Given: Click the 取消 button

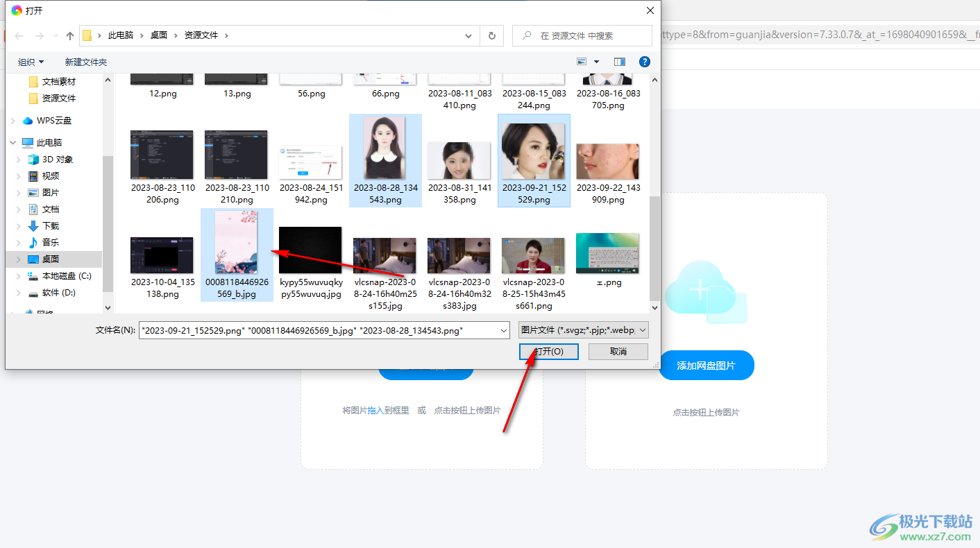Looking at the screenshot, I should (618, 352).
